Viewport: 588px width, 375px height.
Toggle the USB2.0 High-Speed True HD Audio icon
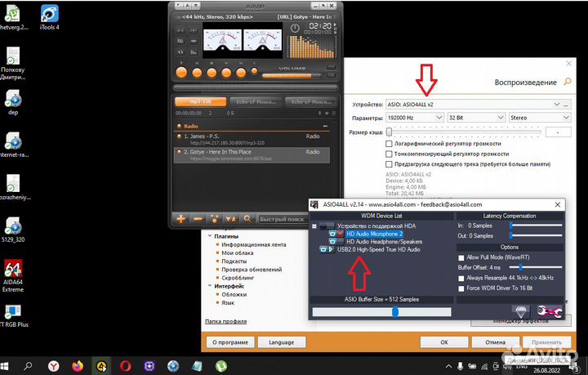coord(327,249)
